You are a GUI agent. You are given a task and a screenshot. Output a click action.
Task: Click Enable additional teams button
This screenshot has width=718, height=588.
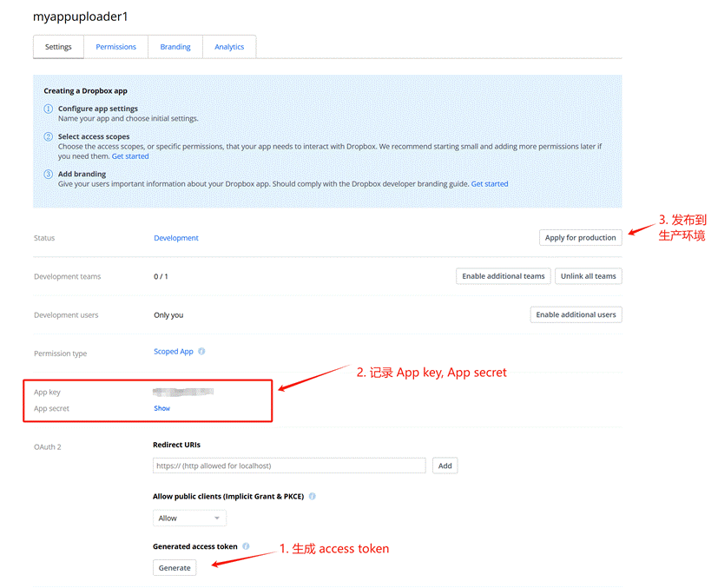(x=504, y=276)
